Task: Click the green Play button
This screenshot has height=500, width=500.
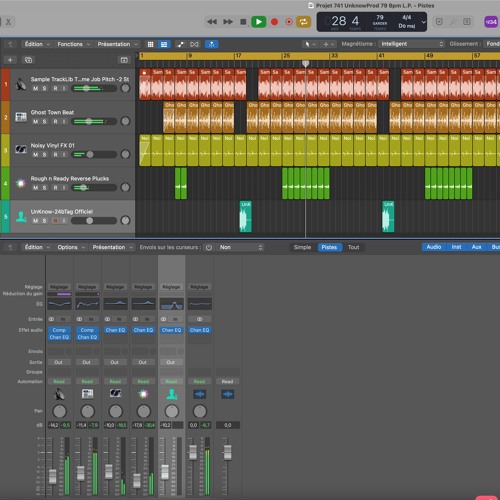Action: [258, 22]
